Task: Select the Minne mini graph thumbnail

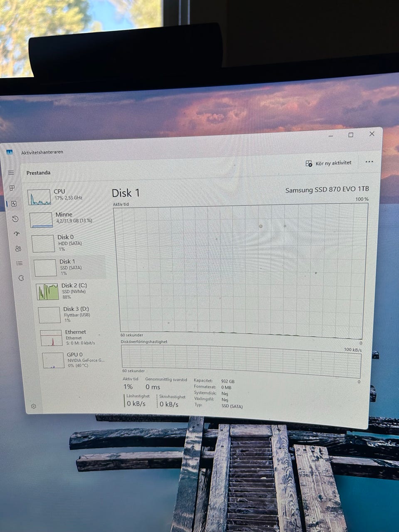Action: point(41,220)
